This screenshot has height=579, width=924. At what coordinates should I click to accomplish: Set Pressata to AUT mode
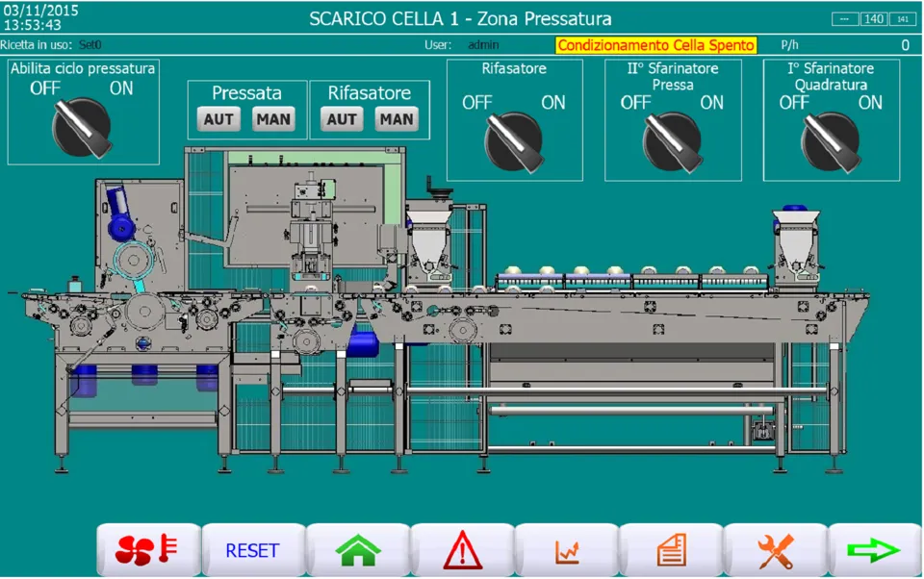pyautogui.click(x=218, y=119)
